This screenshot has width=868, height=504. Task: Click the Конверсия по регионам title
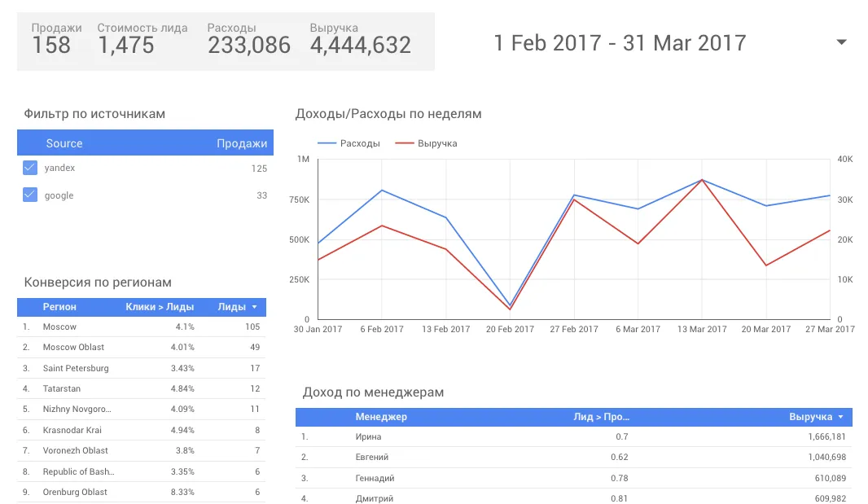[98, 283]
